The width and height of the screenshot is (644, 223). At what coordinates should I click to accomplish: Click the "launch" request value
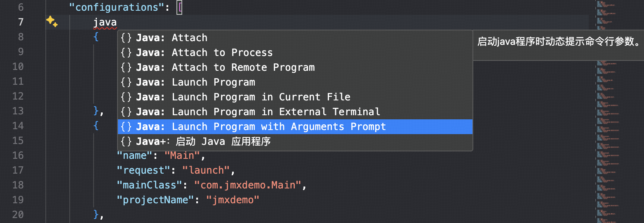coord(206,170)
